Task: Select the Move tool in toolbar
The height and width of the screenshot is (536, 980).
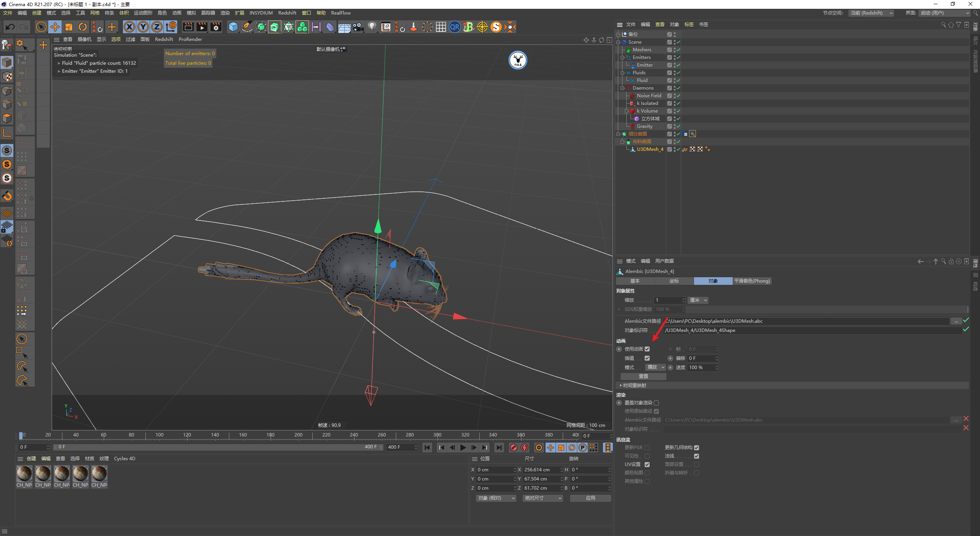Action: pyautogui.click(x=55, y=27)
